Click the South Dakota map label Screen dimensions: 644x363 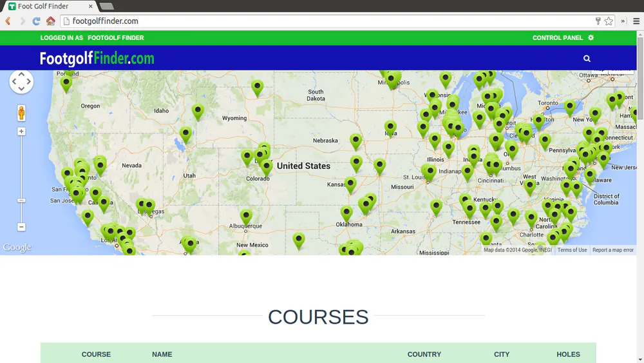pos(316,95)
